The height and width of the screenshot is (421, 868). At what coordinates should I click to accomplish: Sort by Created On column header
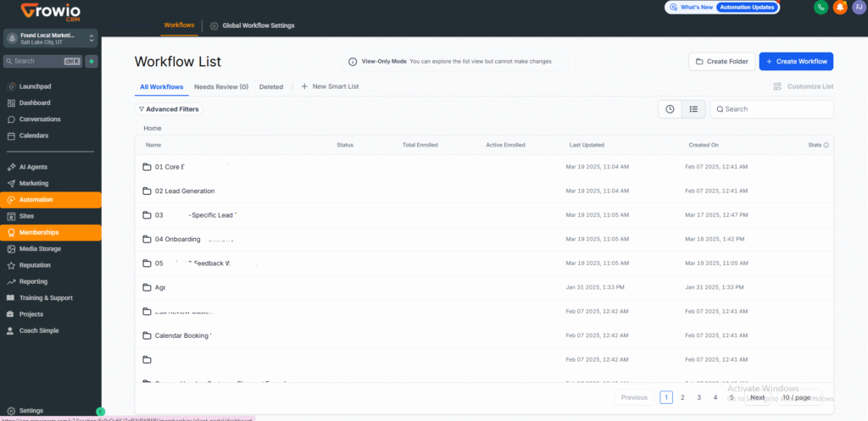(x=704, y=145)
